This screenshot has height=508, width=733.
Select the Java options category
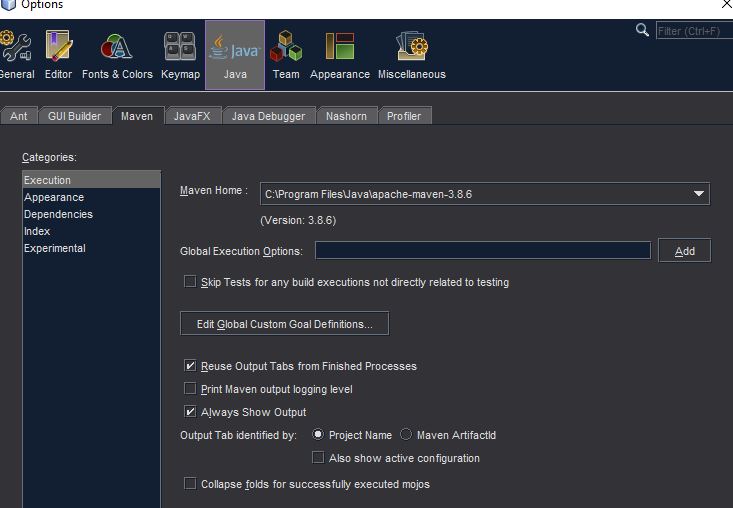(x=235, y=55)
